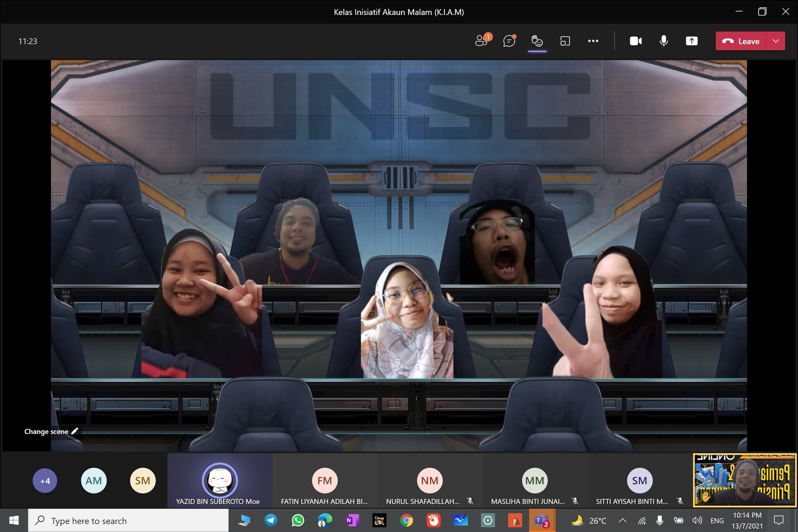Image resolution: width=798 pixels, height=532 pixels.
Task: Click Change scene
Action: tap(51, 431)
